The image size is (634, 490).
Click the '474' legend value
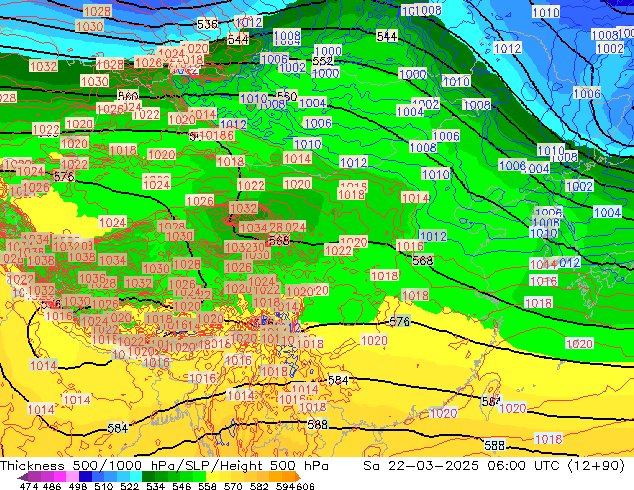(x=29, y=486)
